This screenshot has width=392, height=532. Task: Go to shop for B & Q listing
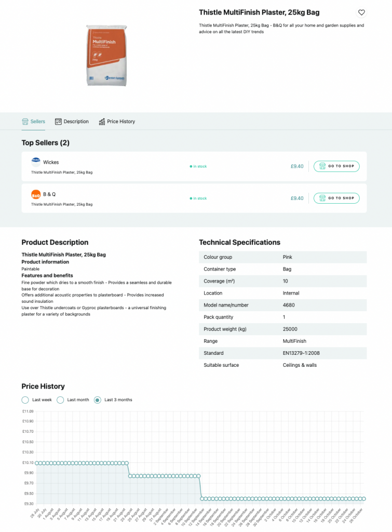point(336,198)
